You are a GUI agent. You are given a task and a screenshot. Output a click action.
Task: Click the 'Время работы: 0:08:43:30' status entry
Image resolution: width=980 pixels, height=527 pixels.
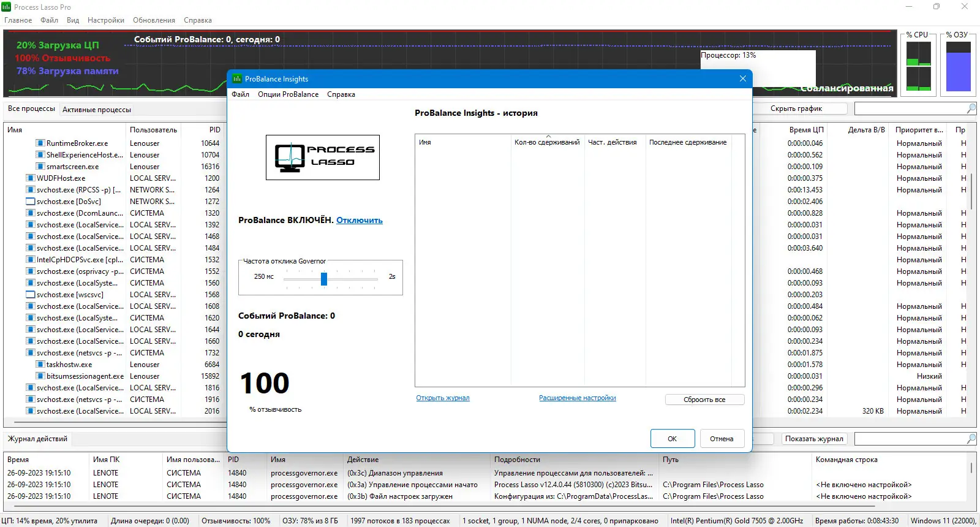coord(857,521)
